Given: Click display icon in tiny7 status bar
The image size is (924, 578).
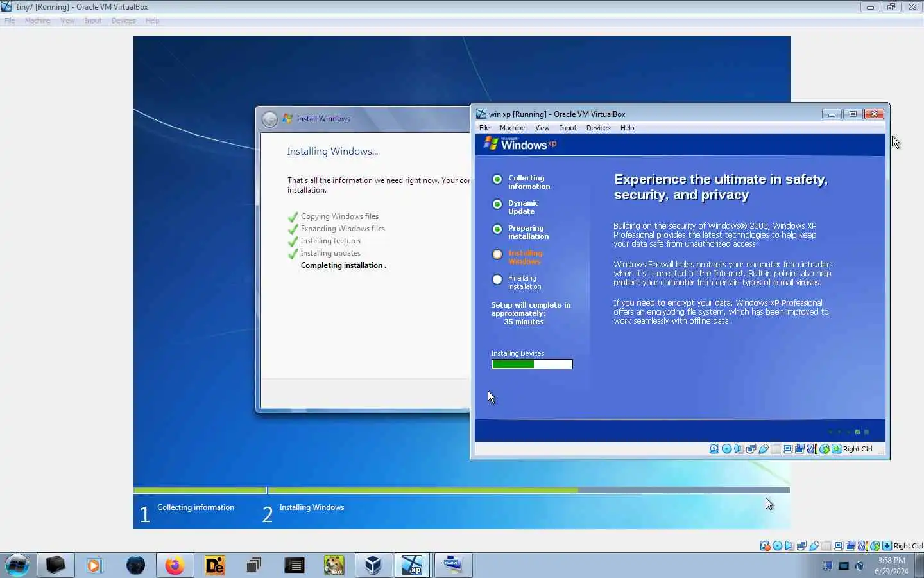Looking at the screenshot, I should (838, 546).
